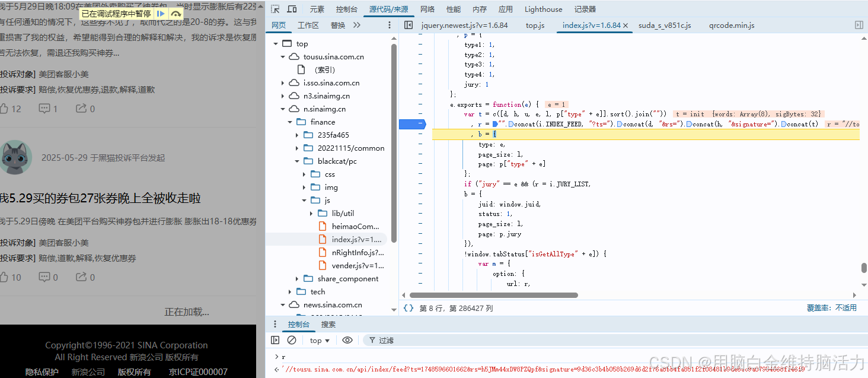Image resolution: width=868 pixels, height=378 pixels.
Task: Open suda_s_v851c.js file tab
Action: pyautogui.click(x=665, y=25)
